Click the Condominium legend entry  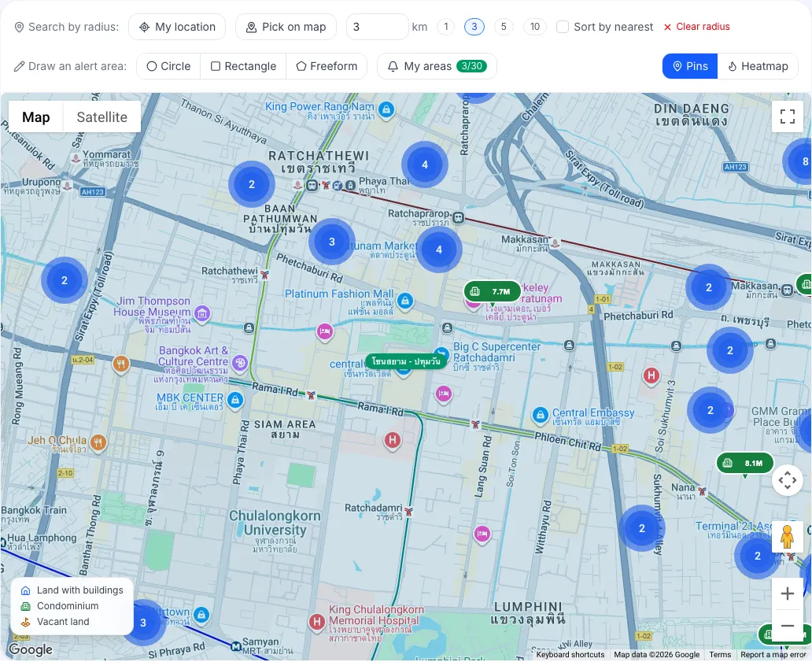(x=60, y=606)
